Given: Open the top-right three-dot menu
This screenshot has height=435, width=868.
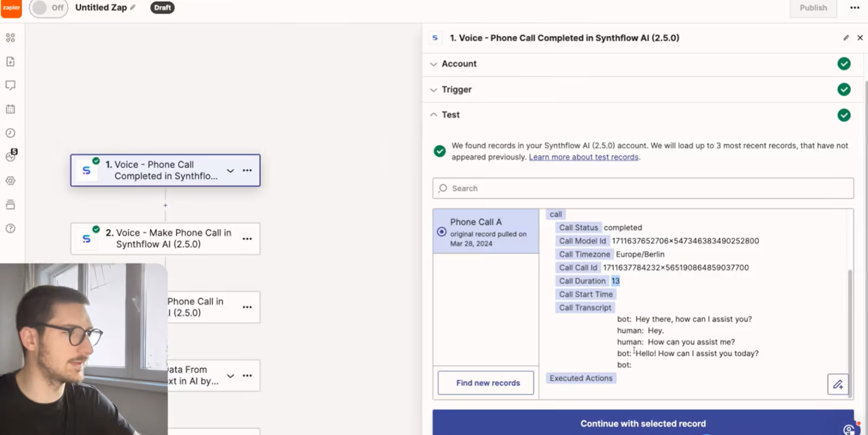Looking at the screenshot, I should point(854,8).
